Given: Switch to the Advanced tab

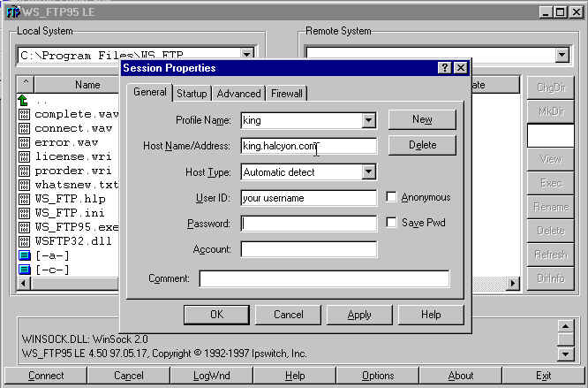Looking at the screenshot, I should (238, 94).
